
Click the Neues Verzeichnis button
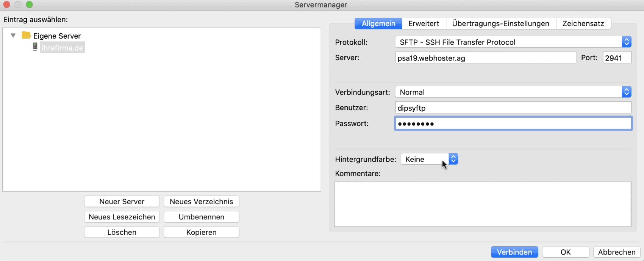pos(202,202)
